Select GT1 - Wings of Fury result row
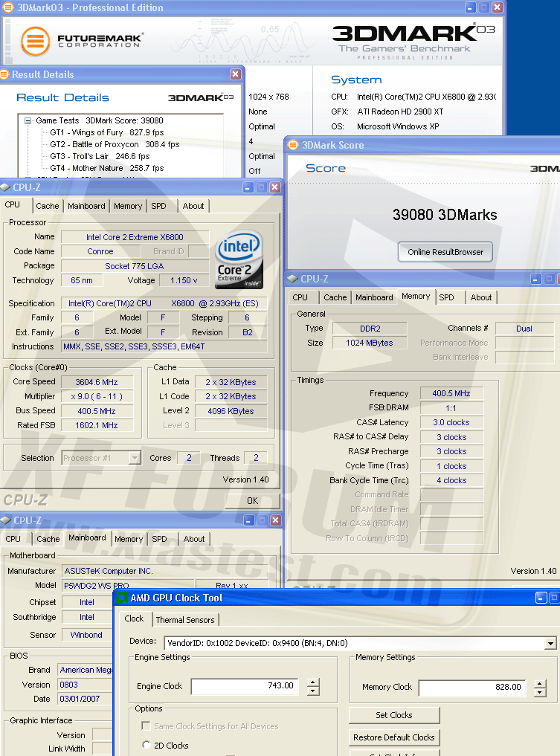Image resolution: width=560 pixels, height=756 pixels. (106, 132)
